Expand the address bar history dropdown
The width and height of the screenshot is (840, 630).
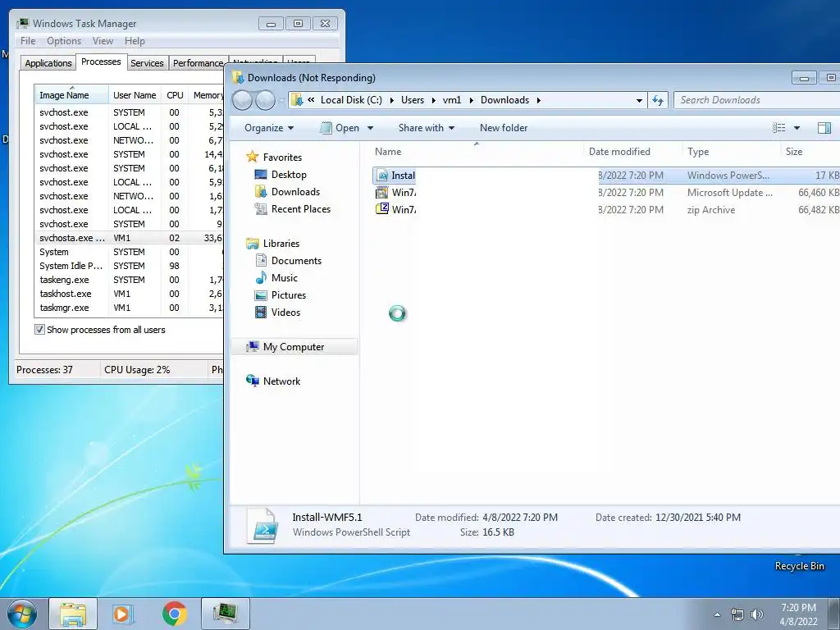point(639,100)
